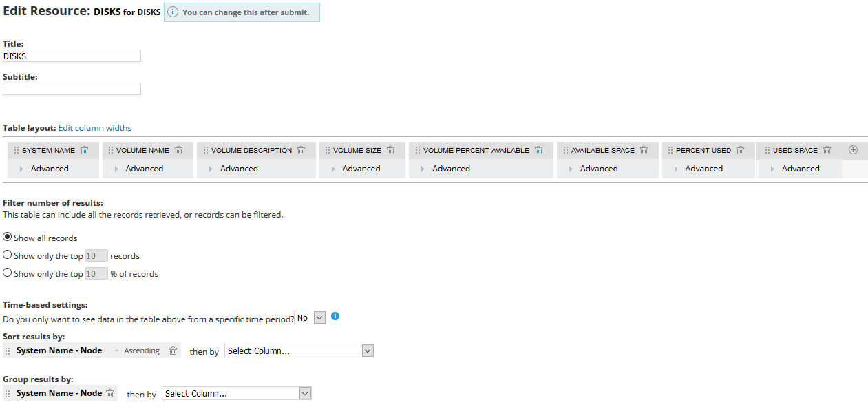Delete the AVAILABLE SPACE column
Screen dimensions: 868x409
(x=644, y=150)
